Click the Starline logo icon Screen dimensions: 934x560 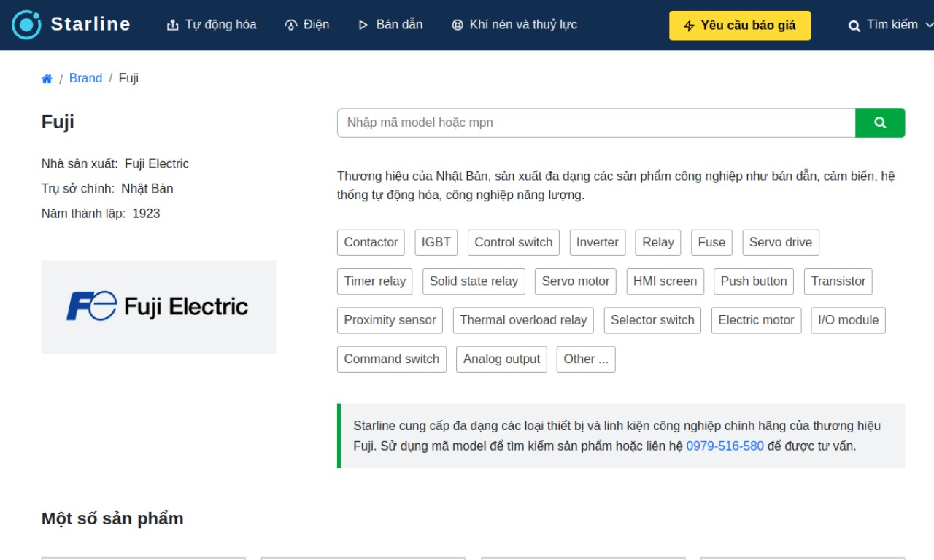tap(26, 25)
